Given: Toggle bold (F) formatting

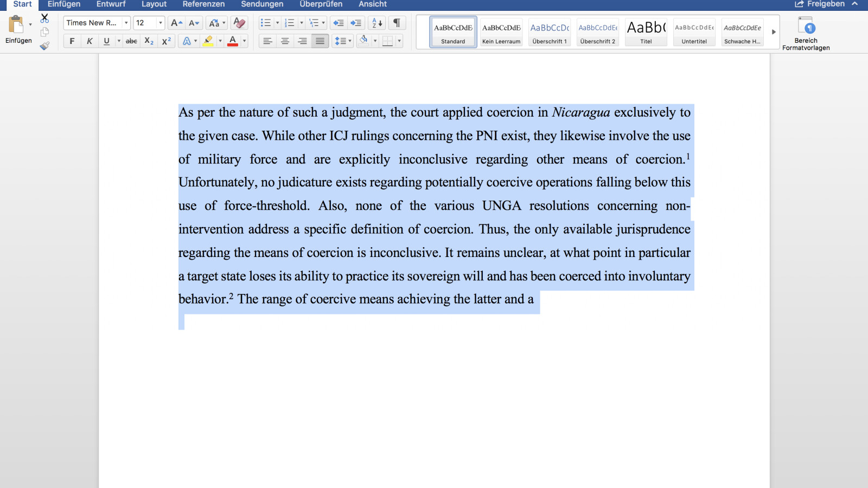Looking at the screenshot, I should click(72, 41).
